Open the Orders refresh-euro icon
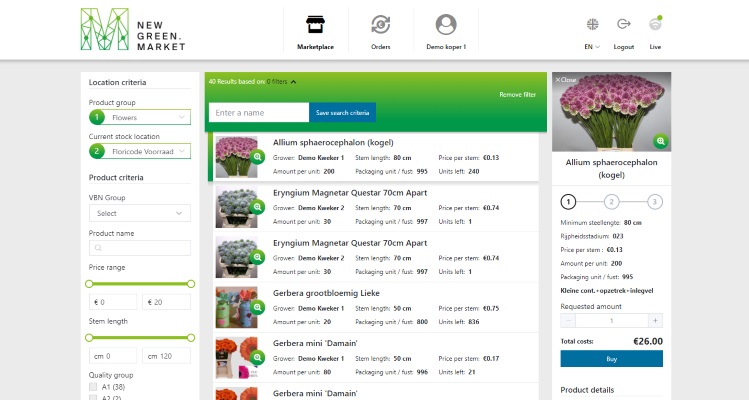 [381, 24]
